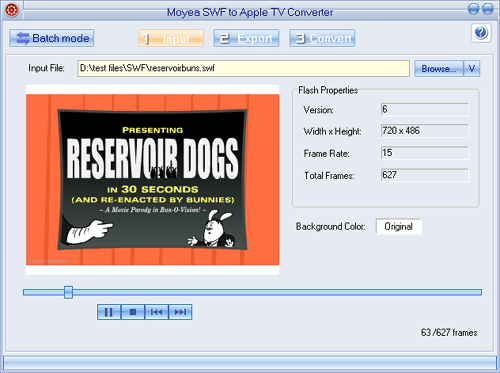Go to the Convert step tab

pos(322,38)
